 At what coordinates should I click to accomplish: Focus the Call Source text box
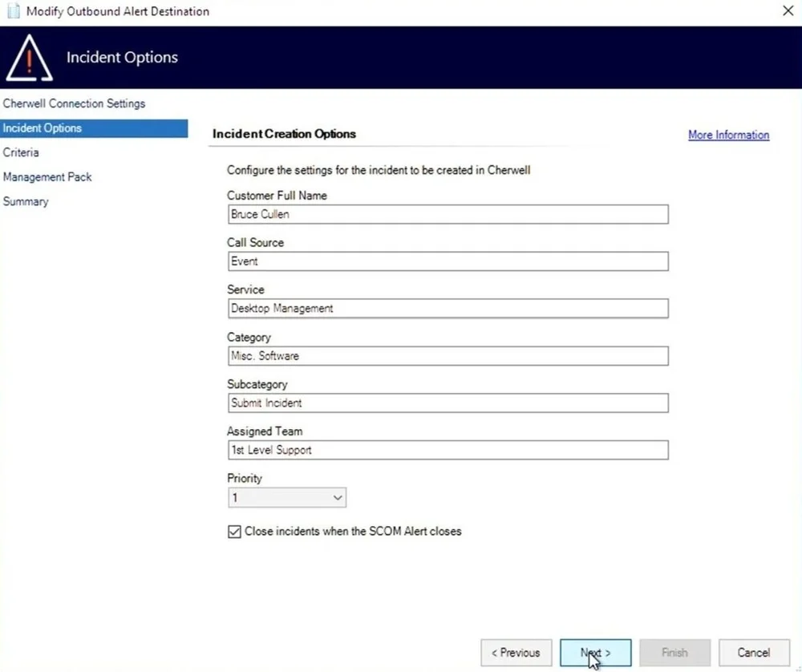(x=448, y=261)
